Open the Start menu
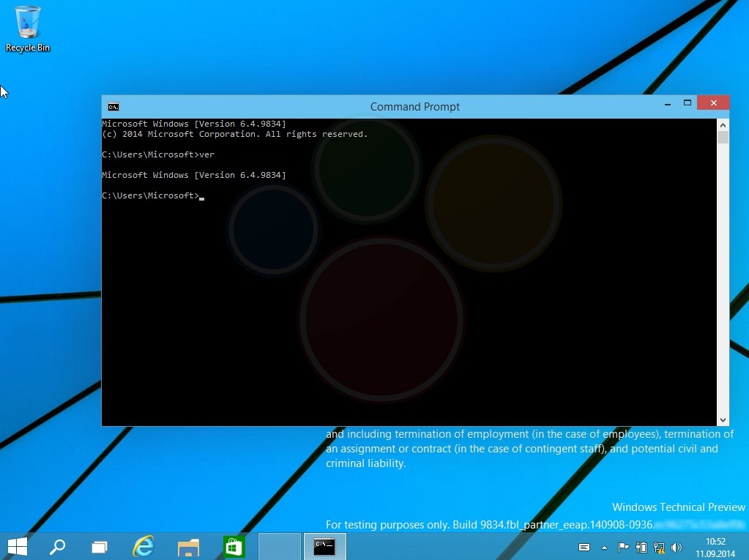 click(x=16, y=546)
